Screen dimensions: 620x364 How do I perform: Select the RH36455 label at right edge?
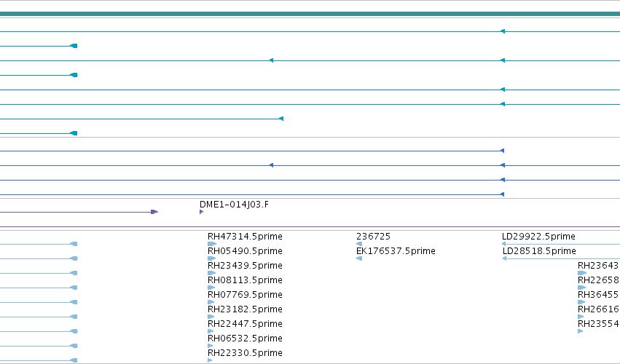598,295
